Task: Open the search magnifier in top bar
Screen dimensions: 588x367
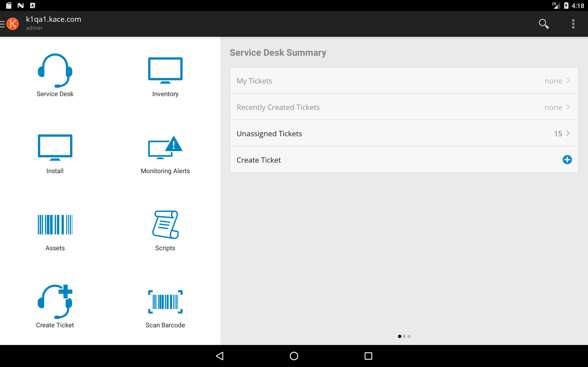Action: pos(543,24)
